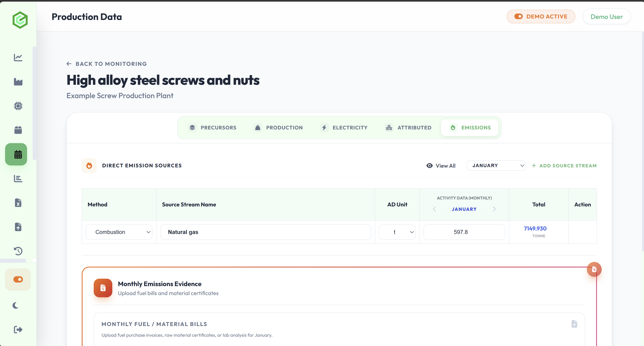Click the logout icon in sidebar
Viewport: 644px width, 346px height.
pos(18,329)
